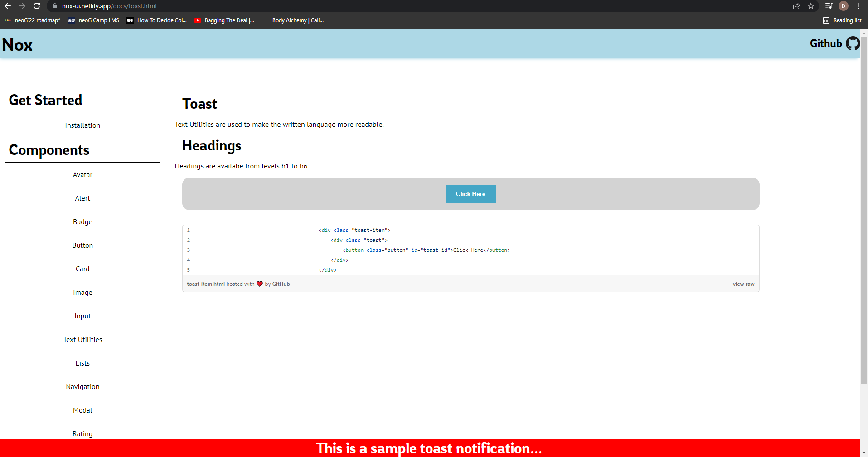Open the Bagging The Deal bookmark
The image size is (868, 457).
coord(224,20)
